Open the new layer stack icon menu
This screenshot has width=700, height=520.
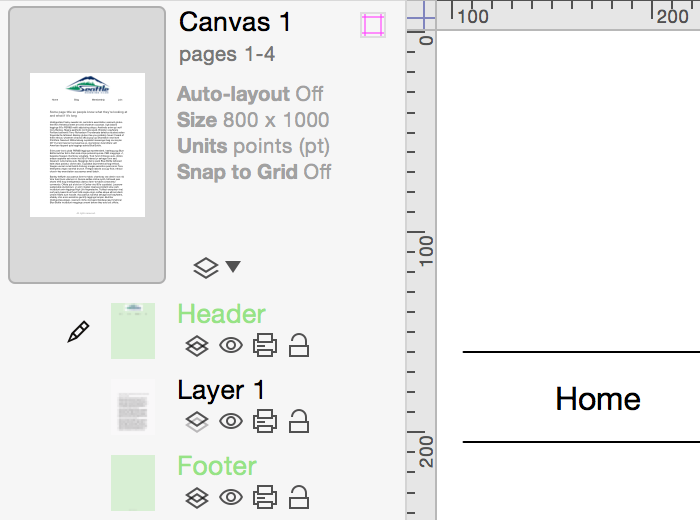tap(206, 268)
